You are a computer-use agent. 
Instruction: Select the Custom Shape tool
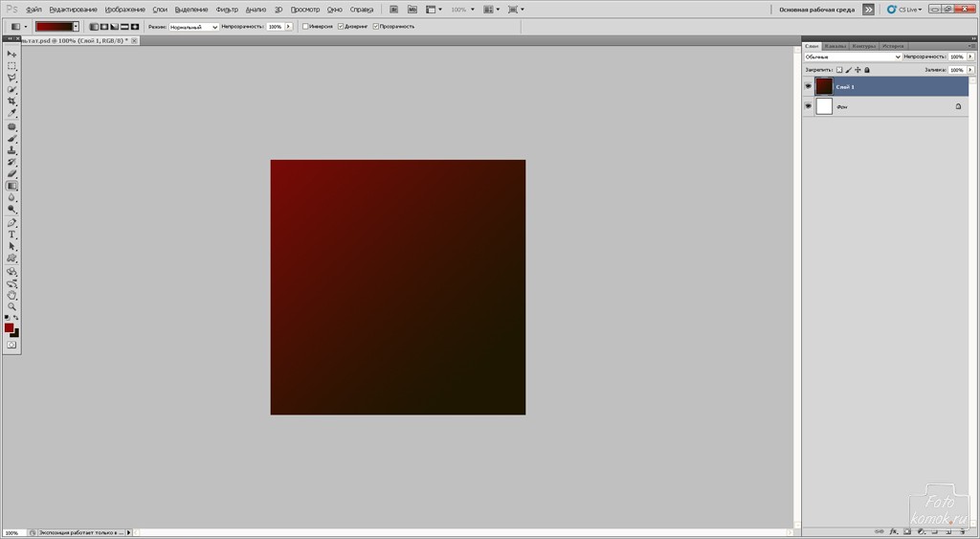[11, 258]
